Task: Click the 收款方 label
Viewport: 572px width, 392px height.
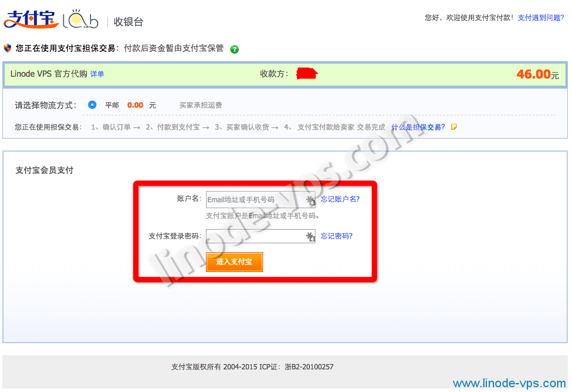Action: (274, 74)
